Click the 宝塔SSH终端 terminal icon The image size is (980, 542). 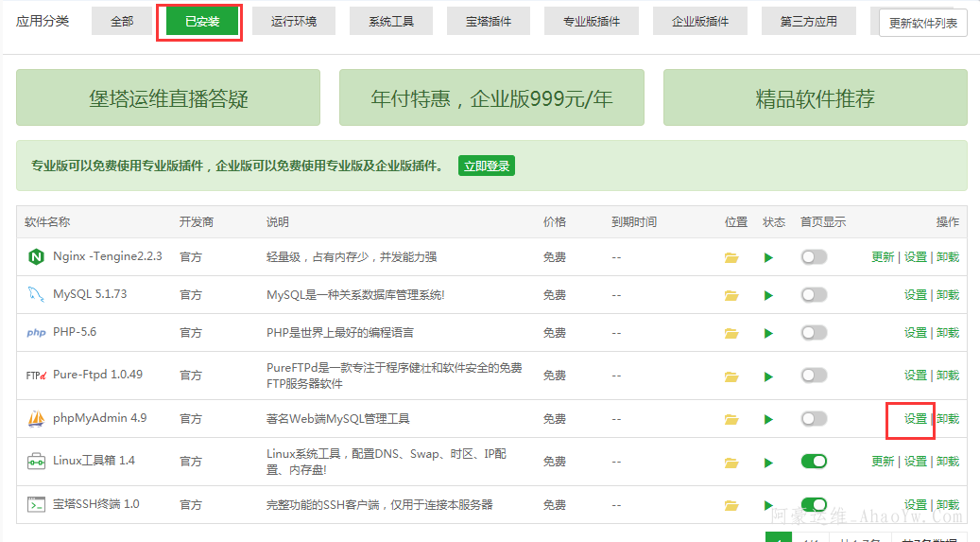(x=36, y=504)
